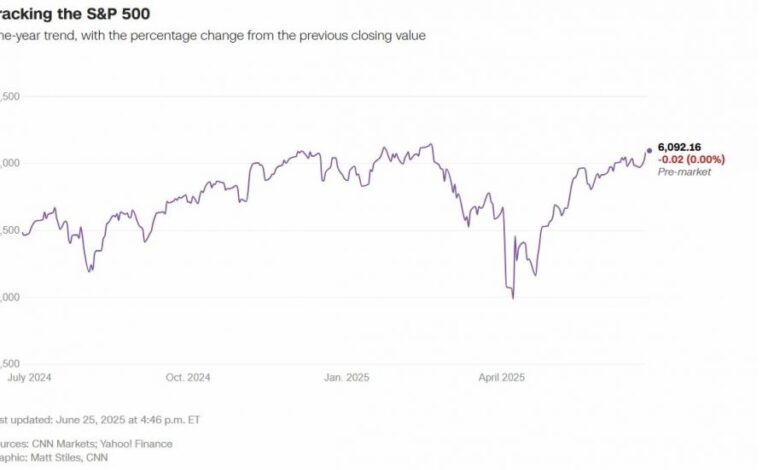Click the red -0.02 (0.00%) change label
The image size is (780, 470).
click(x=691, y=160)
